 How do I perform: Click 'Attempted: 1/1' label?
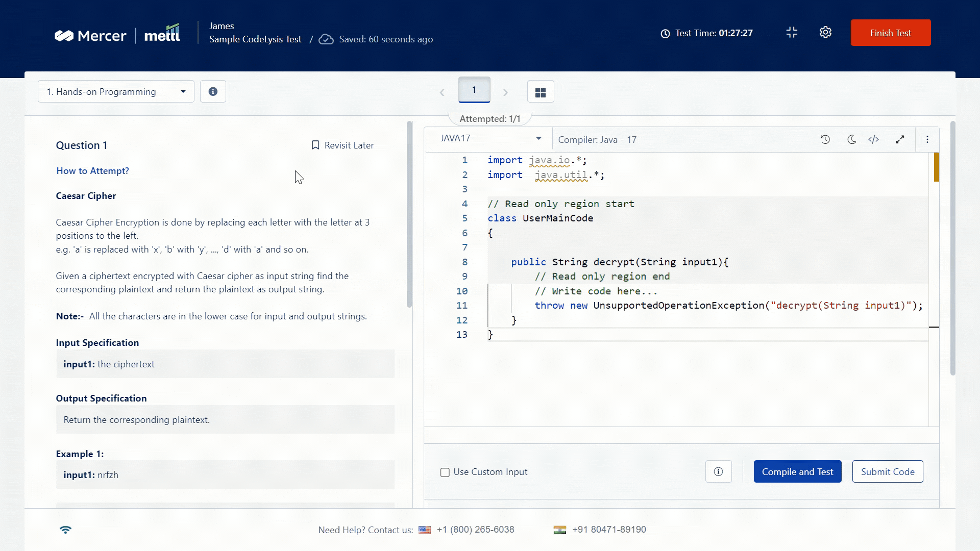[x=490, y=119]
